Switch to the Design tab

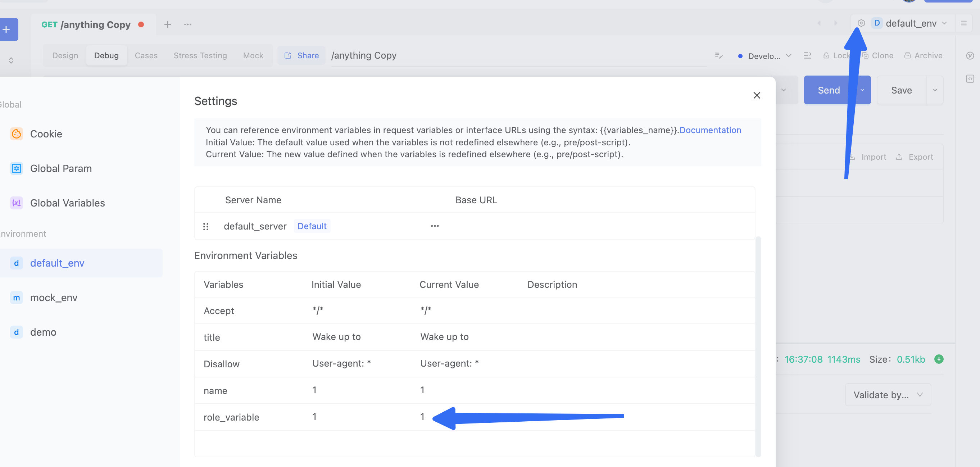[65, 55]
